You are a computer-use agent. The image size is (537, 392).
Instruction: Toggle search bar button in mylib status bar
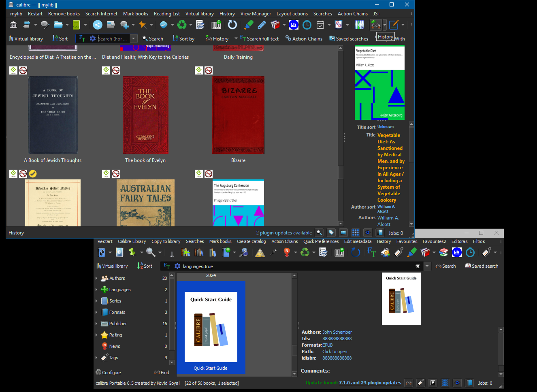319,232
